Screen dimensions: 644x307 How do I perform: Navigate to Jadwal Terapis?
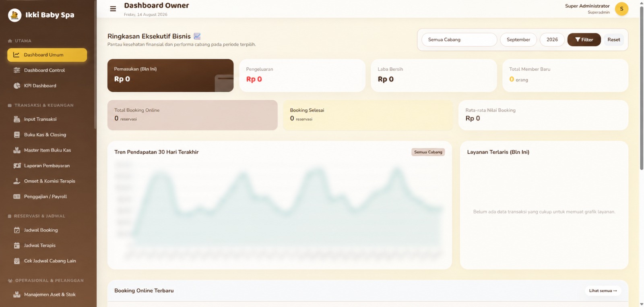[x=47, y=245]
